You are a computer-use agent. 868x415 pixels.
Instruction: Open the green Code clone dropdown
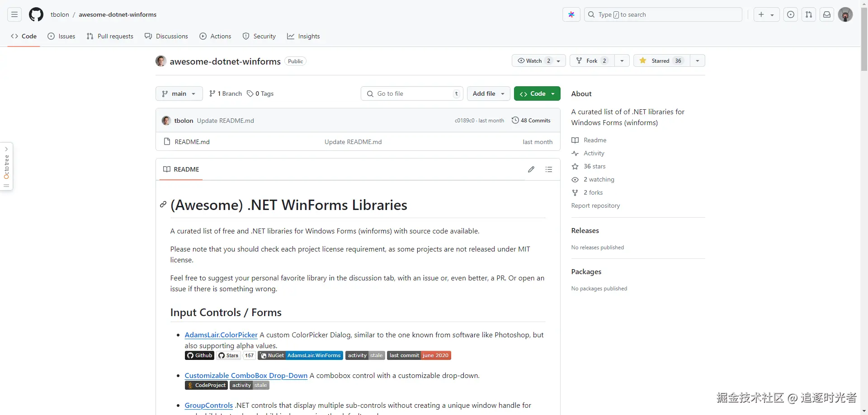[x=537, y=93]
